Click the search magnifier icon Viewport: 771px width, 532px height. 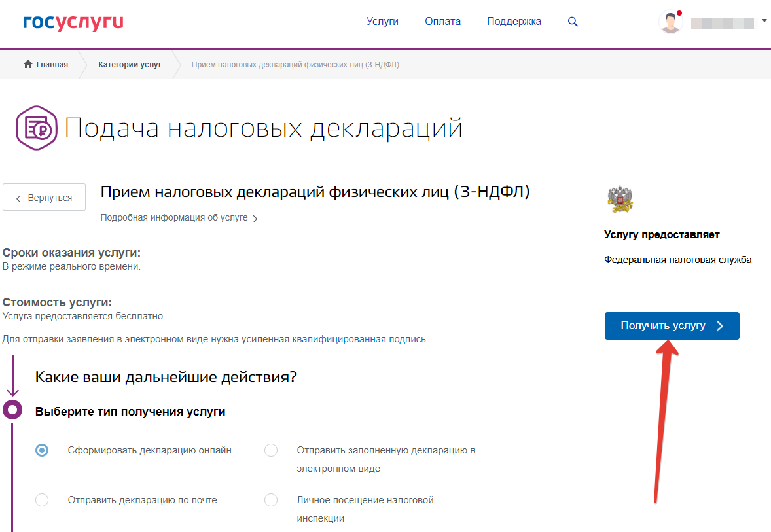572,22
